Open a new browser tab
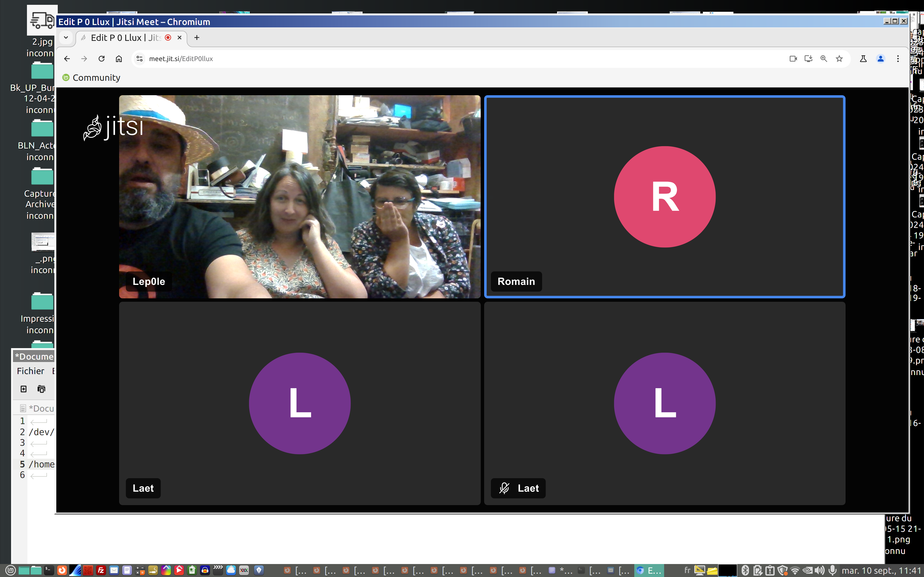 pos(197,38)
